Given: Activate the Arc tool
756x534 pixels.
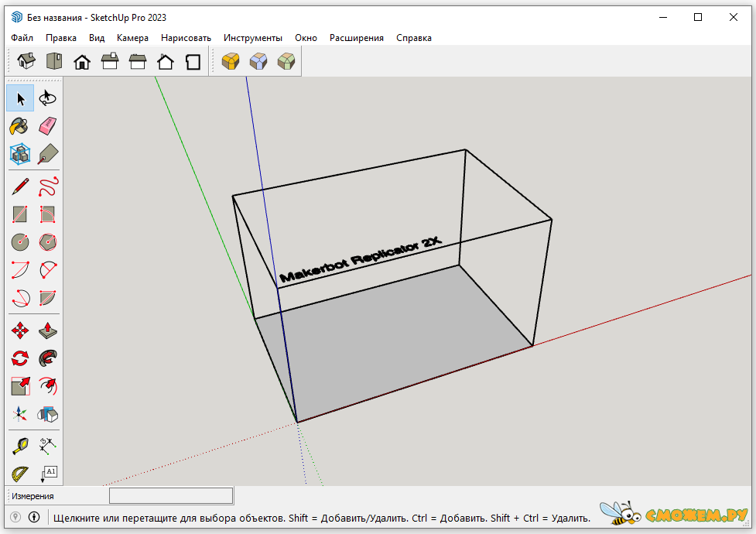Looking at the screenshot, I should click(x=20, y=270).
